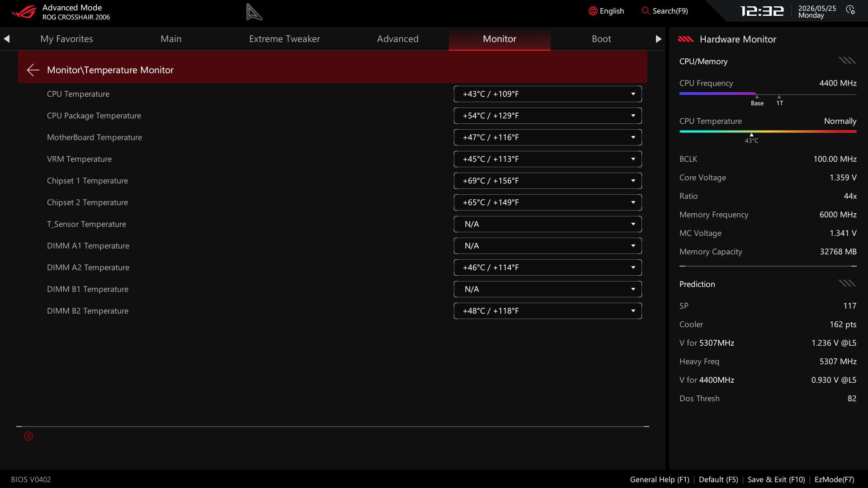The image size is (868, 488).
Task: Click the BIOS V0402 version text
Action: point(31,479)
